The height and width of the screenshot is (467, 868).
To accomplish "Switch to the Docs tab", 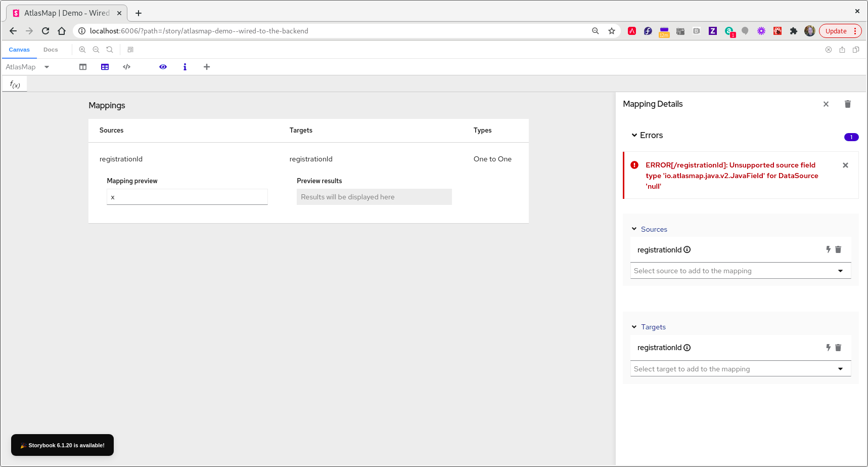I will [51, 50].
